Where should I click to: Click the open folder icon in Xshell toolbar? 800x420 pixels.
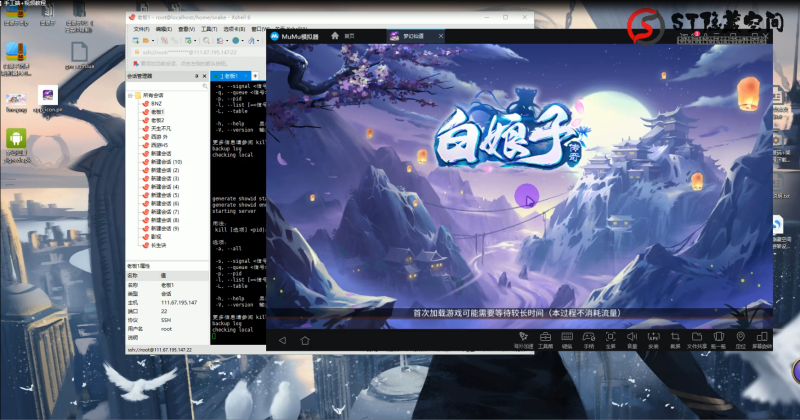point(145,40)
